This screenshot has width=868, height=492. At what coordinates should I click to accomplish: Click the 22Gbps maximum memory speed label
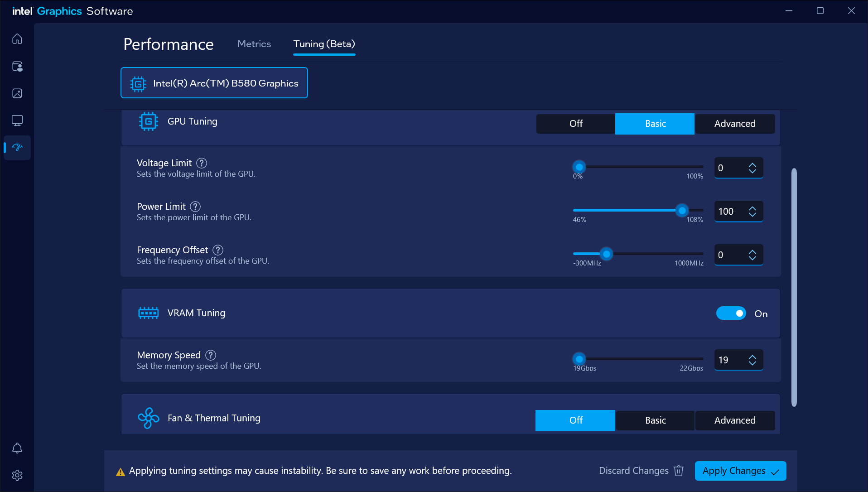pos(691,368)
